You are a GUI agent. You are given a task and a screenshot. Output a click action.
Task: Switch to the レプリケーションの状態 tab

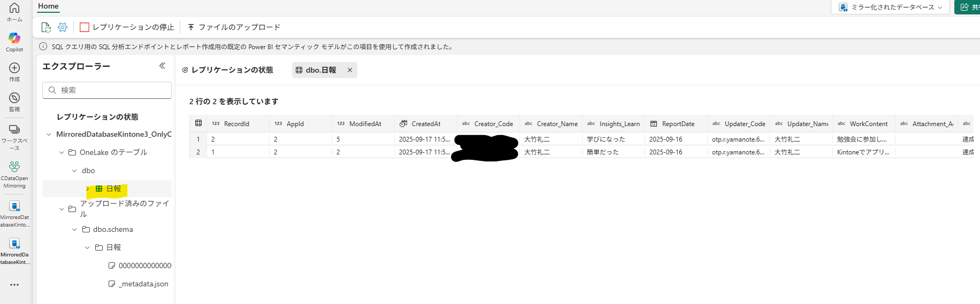228,70
